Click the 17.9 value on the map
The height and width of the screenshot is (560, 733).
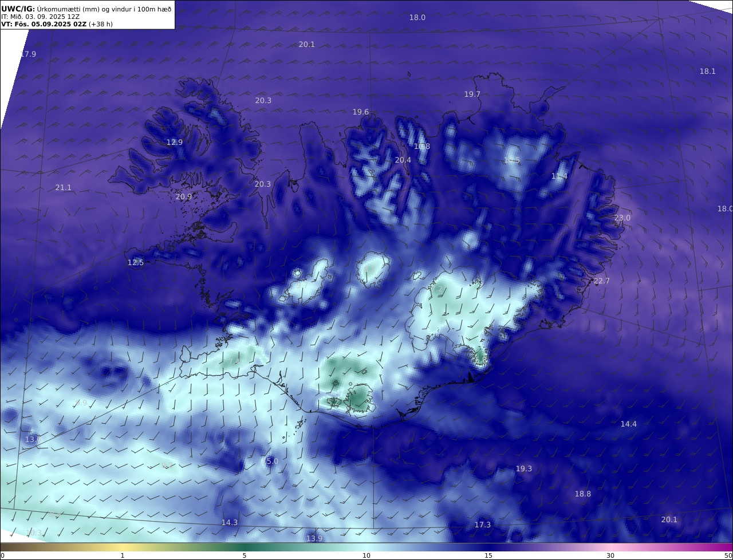[28, 54]
